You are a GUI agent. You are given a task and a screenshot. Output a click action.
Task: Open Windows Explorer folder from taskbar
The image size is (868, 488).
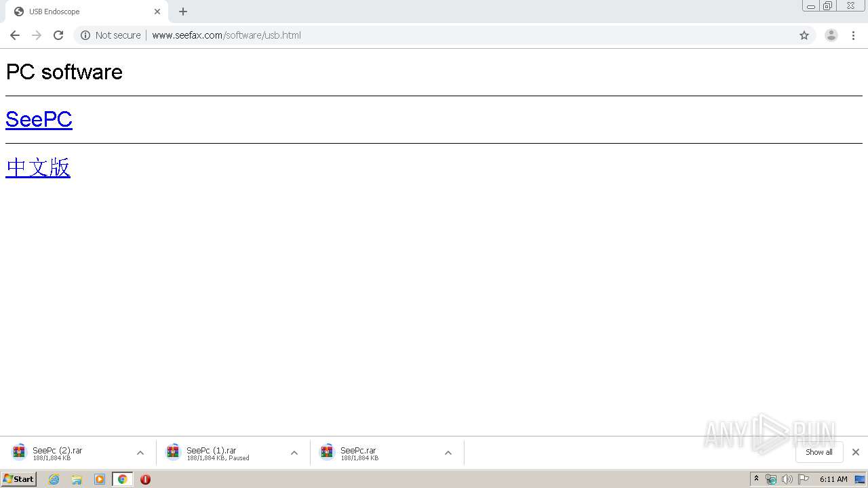tap(77, 479)
